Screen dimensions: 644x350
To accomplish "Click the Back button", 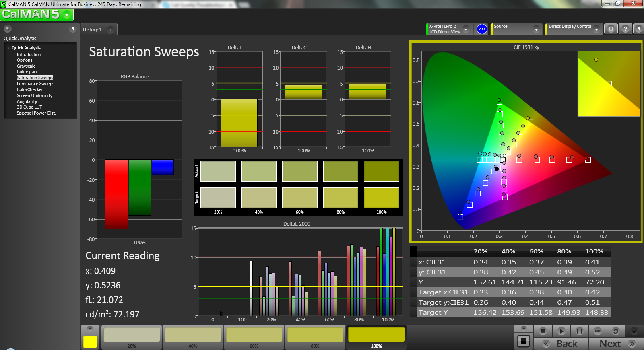I will (x=561, y=344).
